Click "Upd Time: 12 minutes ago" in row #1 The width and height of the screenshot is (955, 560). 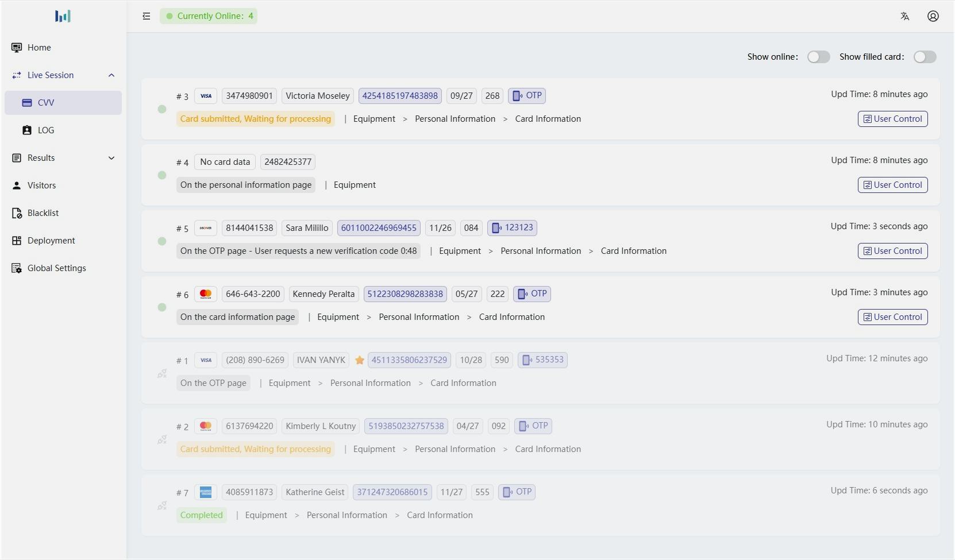click(x=877, y=358)
